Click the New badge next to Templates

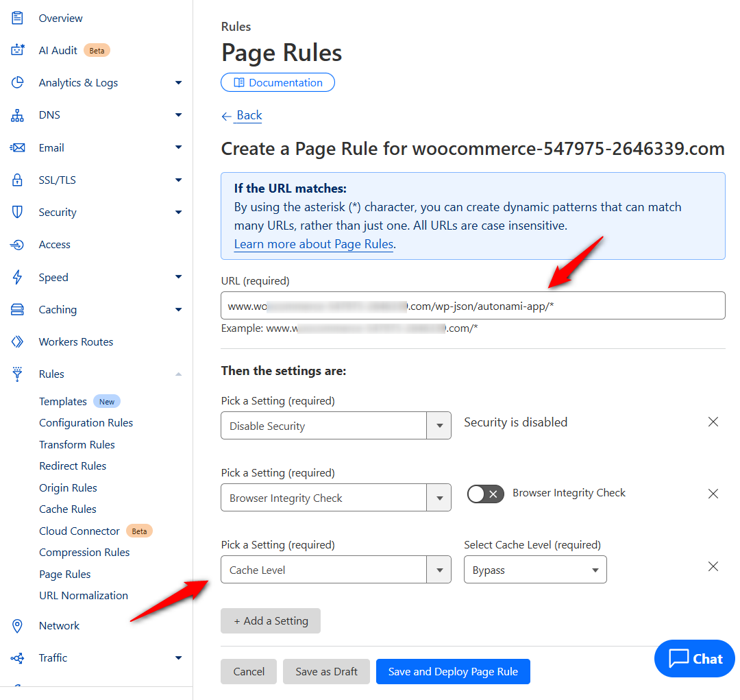point(107,402)
